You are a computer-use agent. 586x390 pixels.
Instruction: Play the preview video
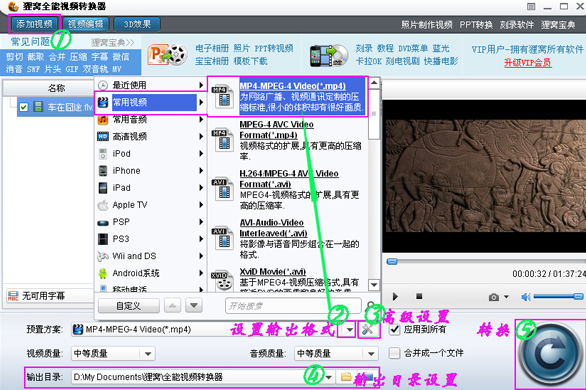point(395,297)
